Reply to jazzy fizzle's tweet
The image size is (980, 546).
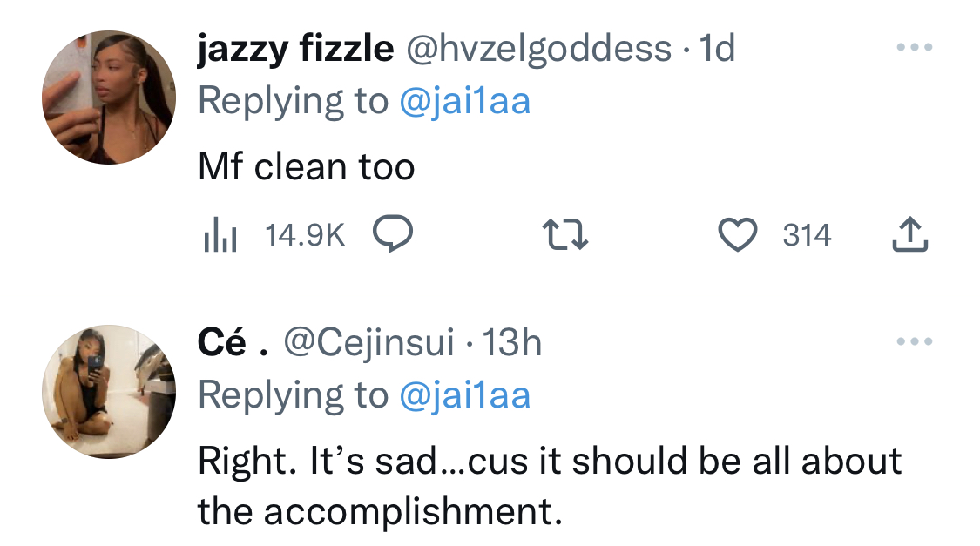click(x=393, y=234)
